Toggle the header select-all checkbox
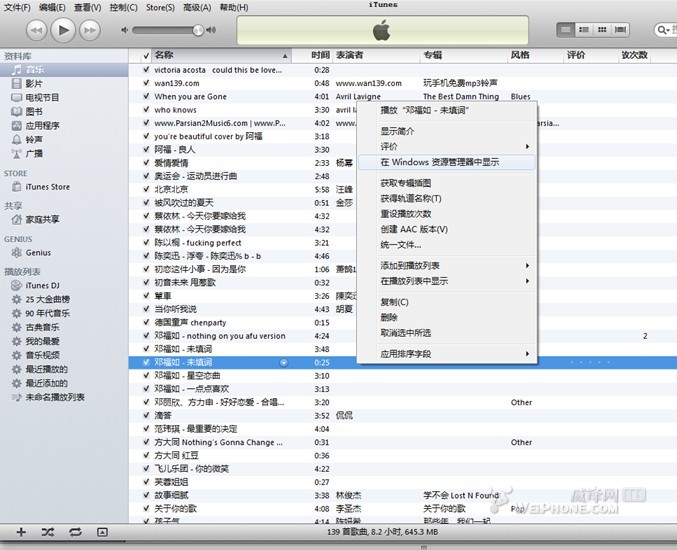 [146, 56]
